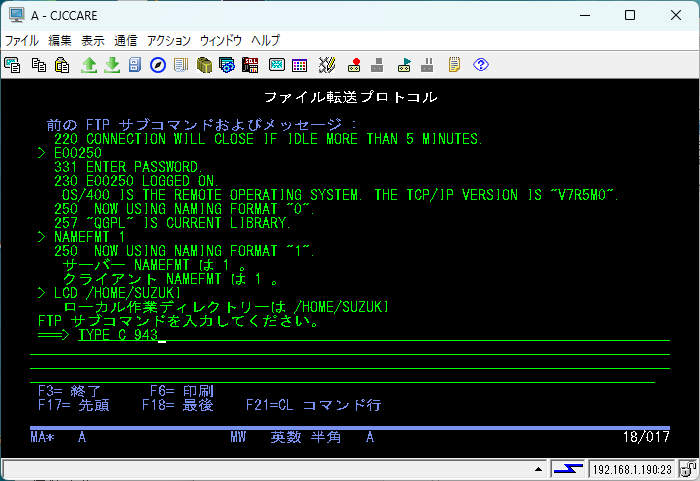Open the ウィンドウ menu

(221, 41)
